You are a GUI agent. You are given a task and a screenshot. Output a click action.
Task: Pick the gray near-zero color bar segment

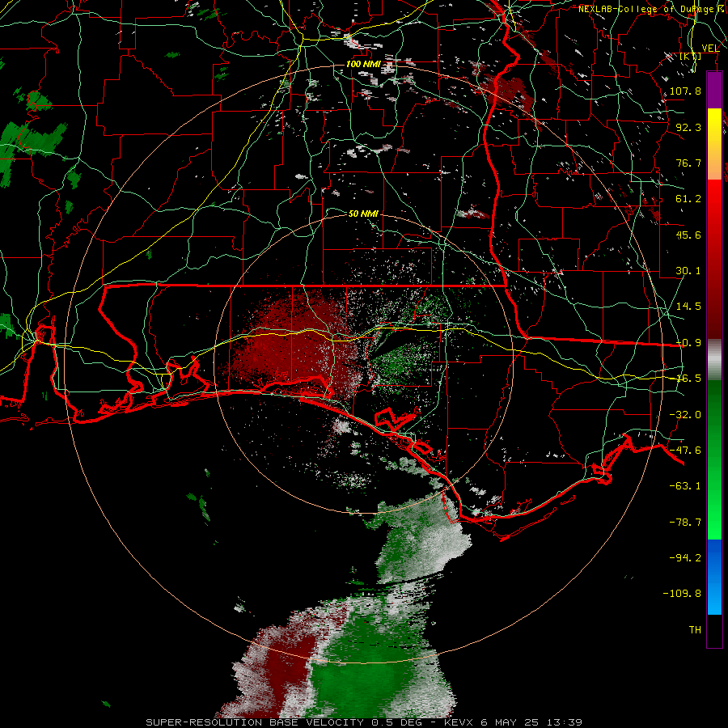714,359
